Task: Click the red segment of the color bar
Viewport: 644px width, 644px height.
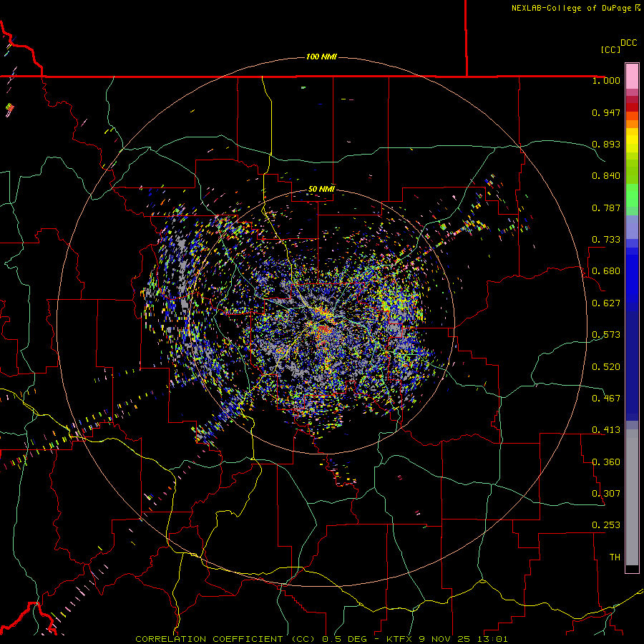Action: pos(632,107)
